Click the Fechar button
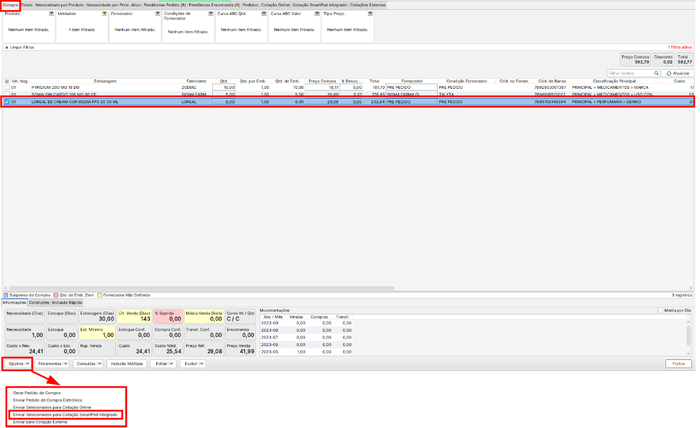 pyautogui.click(x=680, y=364)
